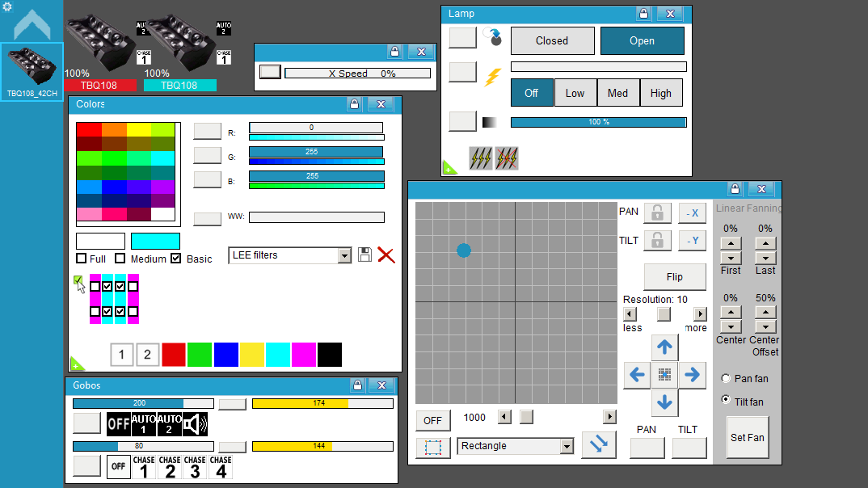Click the lightning strobe icon in Lamp
The width and height of the screenshot is (868, 488).
click(x=492, y=77)
